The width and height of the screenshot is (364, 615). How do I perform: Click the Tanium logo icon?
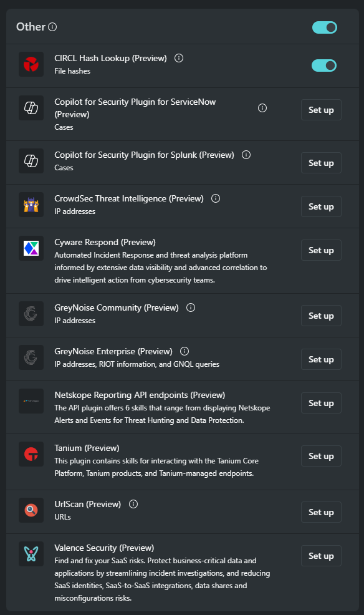tap(31, 454)
